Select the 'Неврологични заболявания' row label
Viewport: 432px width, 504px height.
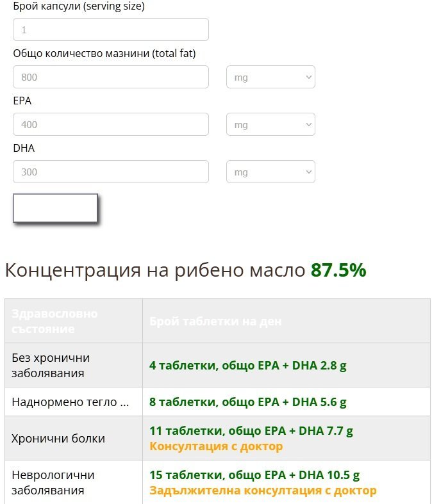coord(53,483)
